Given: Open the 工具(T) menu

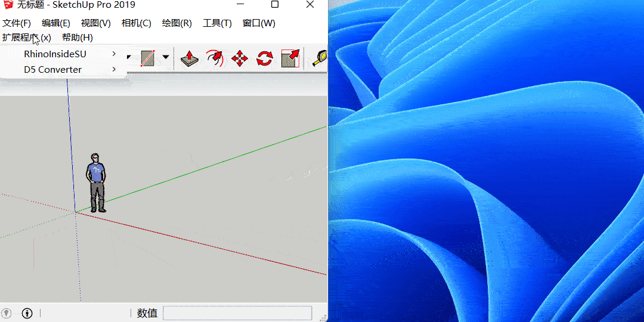Looking at the screenshot, I should pyautogui.click(x=217, y=23).
